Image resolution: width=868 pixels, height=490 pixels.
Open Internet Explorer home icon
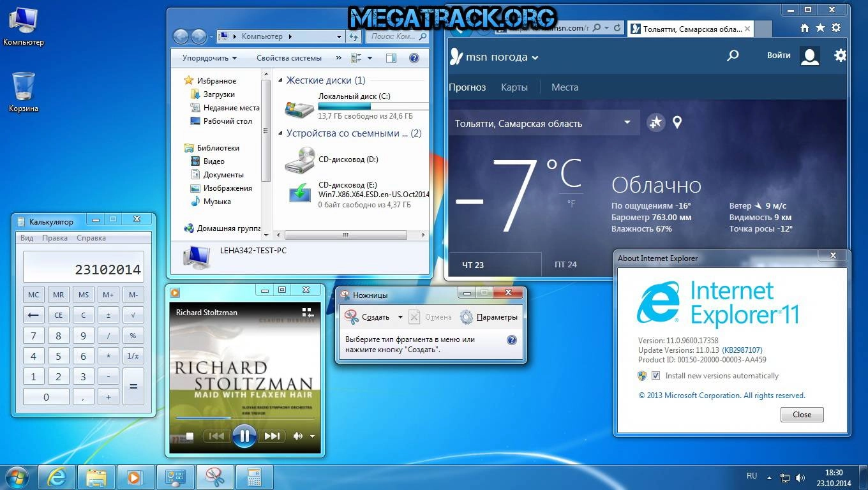pyautogui.click(x=805, y=28)
